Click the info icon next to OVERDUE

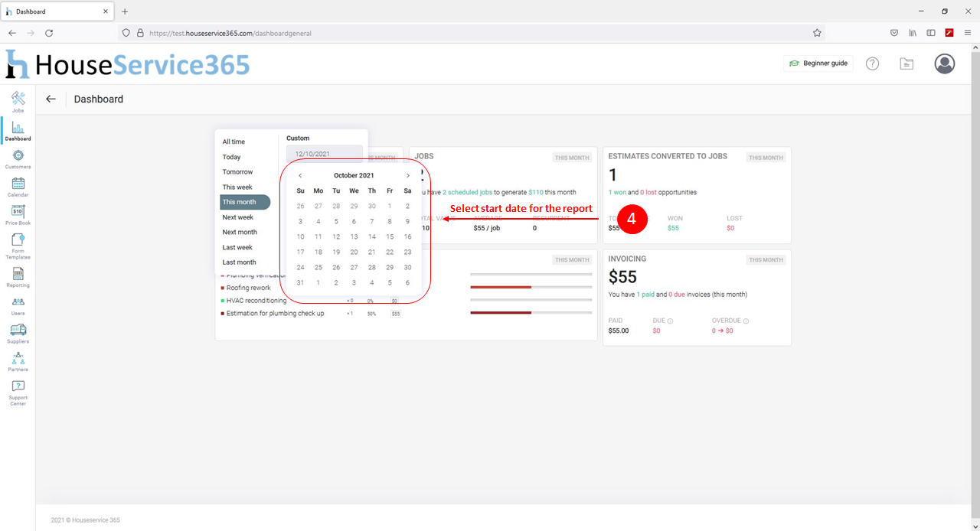pos(746,321)
